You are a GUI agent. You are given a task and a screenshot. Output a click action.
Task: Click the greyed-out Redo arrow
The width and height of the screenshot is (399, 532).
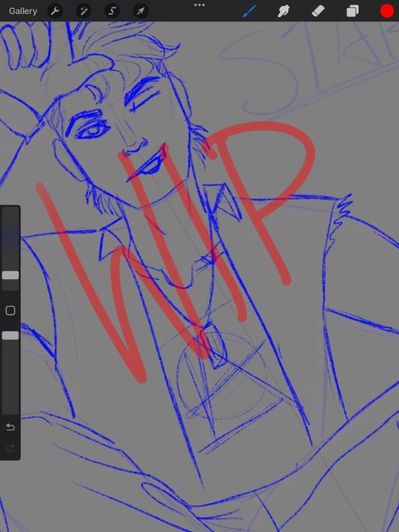(10, 449)
